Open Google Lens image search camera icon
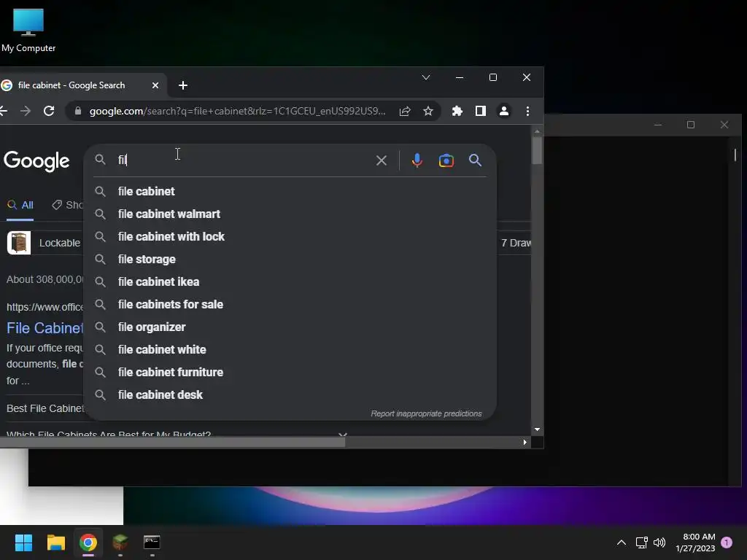Screen dimensions: 747x560 (x=446, y=160)
